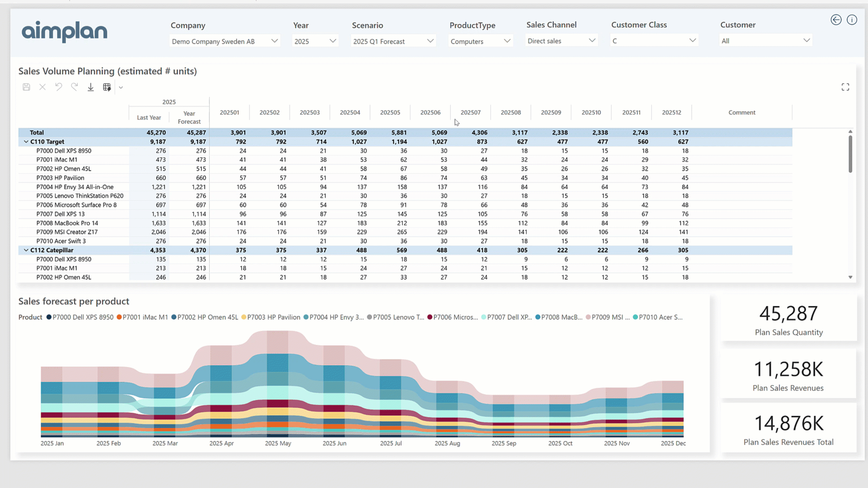Click the back arrow circle icon
The height and width of the screenshot is (488, 868).
(x=835, y=20)
